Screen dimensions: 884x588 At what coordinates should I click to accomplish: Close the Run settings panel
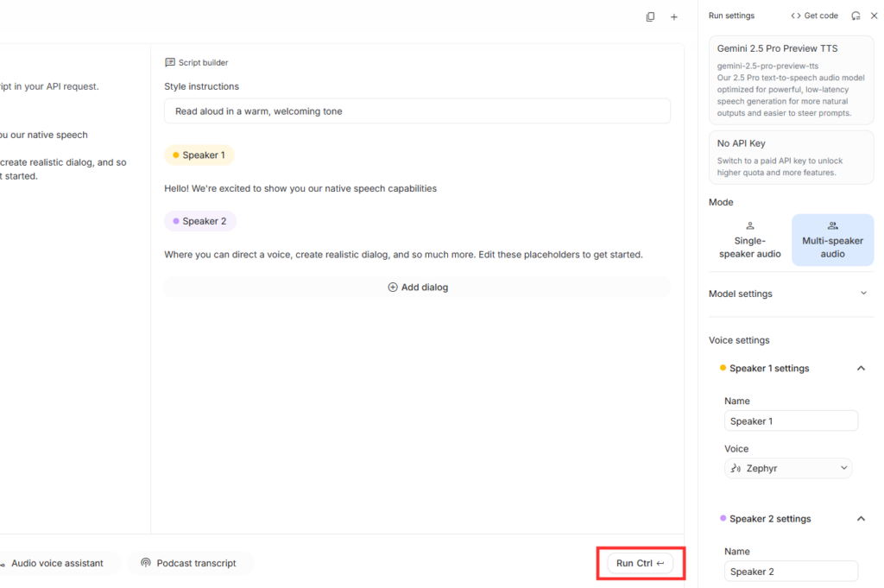coord(874,16)
